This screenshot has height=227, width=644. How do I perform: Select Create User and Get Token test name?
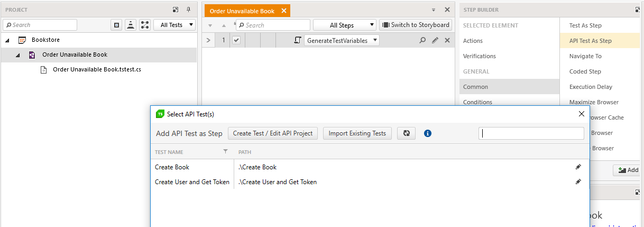click(192, 182)
